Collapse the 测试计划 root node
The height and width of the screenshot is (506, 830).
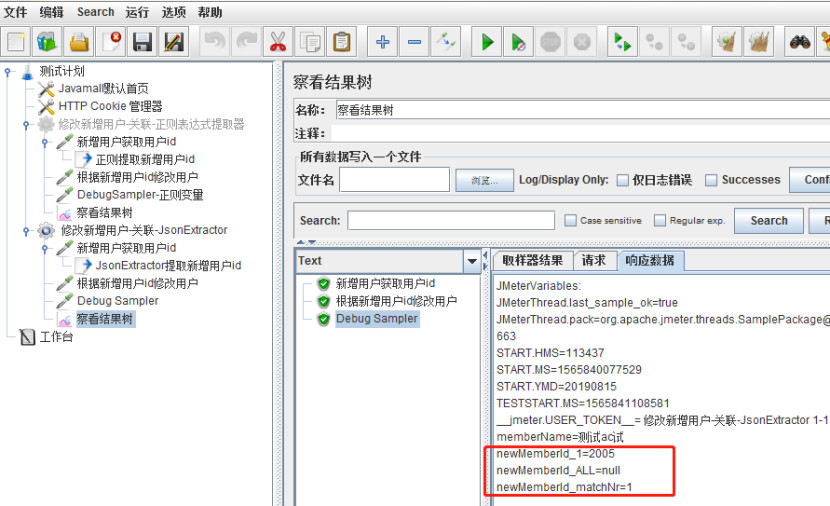coord(7,72)
